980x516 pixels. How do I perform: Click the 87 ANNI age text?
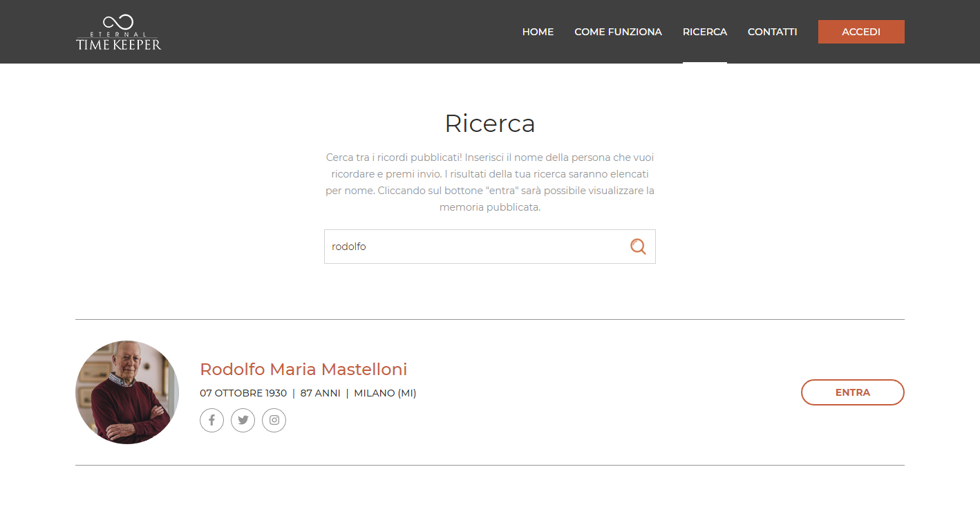point(320,393)
